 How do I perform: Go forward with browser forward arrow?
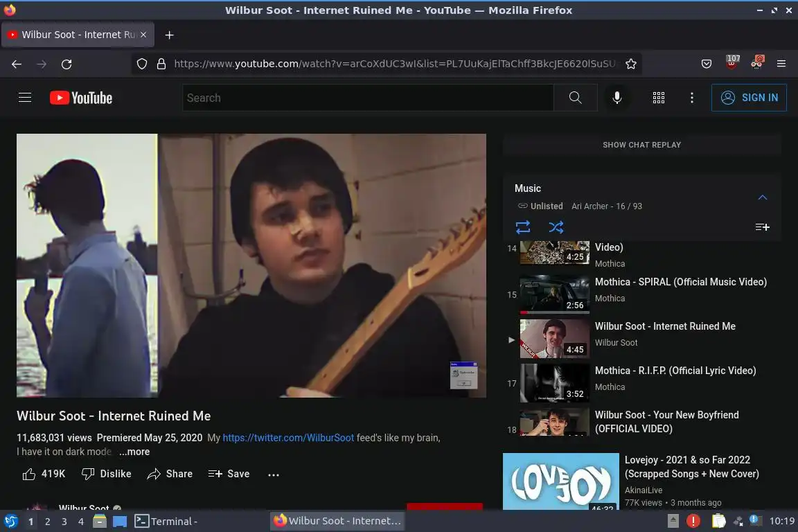[42, 64]
